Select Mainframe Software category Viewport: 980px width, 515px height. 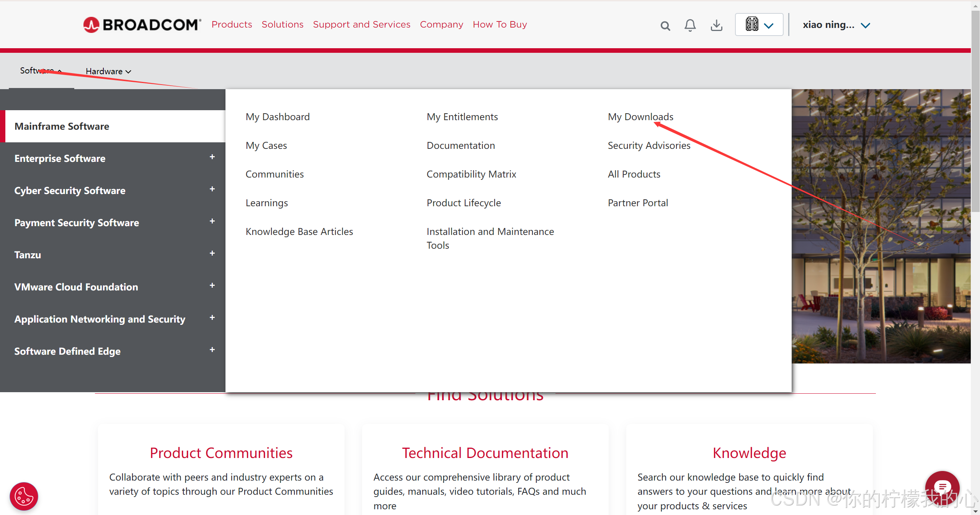point(113,126)
